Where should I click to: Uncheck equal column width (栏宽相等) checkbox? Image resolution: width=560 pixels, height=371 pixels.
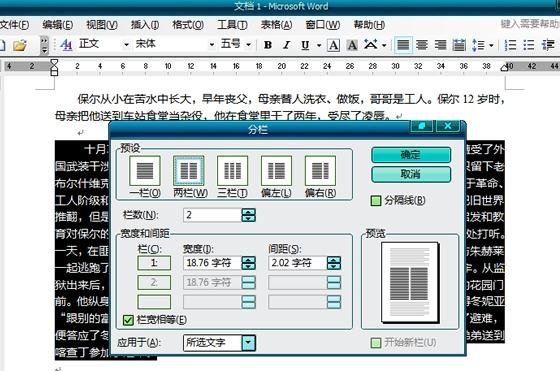point(128,320)
